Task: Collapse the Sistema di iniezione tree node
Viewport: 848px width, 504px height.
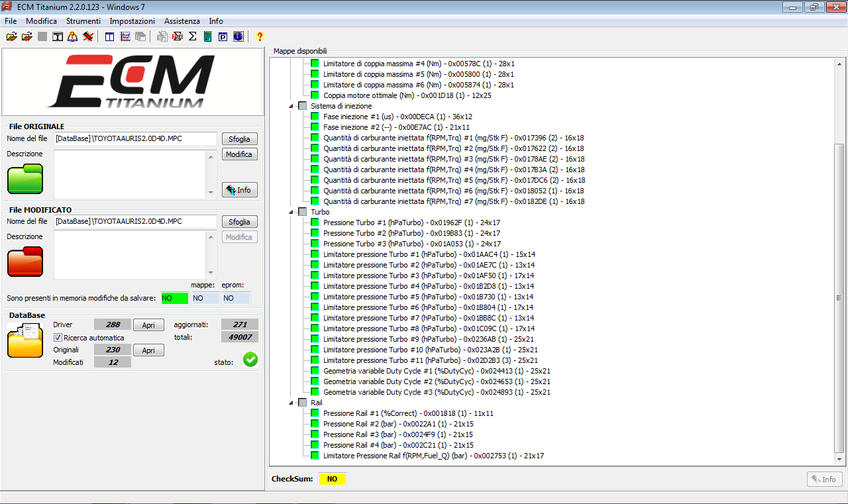Action: coord(291,106)
